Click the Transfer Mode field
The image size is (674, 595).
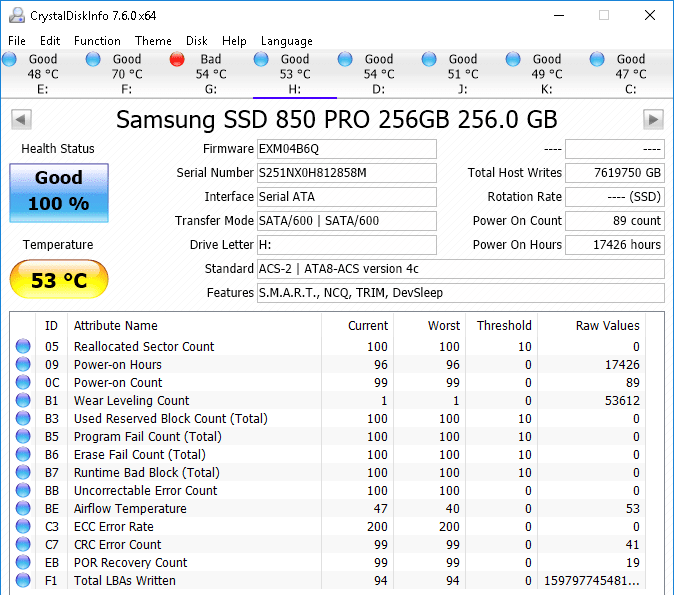click(x=347, y=221)
